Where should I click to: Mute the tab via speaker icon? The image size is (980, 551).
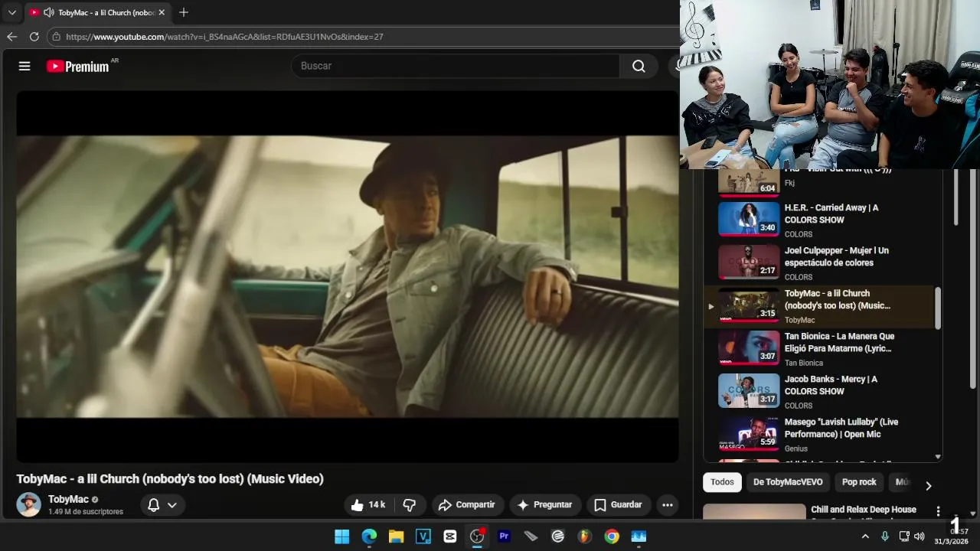pos(48,12)
